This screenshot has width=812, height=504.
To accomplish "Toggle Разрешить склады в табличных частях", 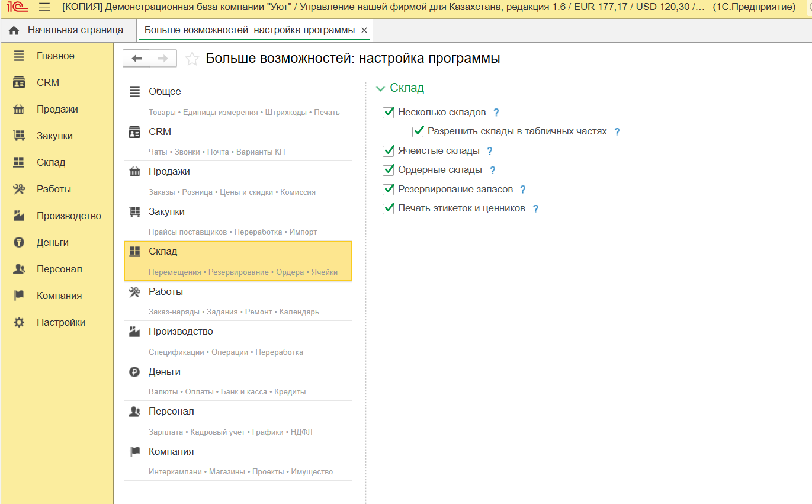I will pyautogui.click(x=418, y=131).
